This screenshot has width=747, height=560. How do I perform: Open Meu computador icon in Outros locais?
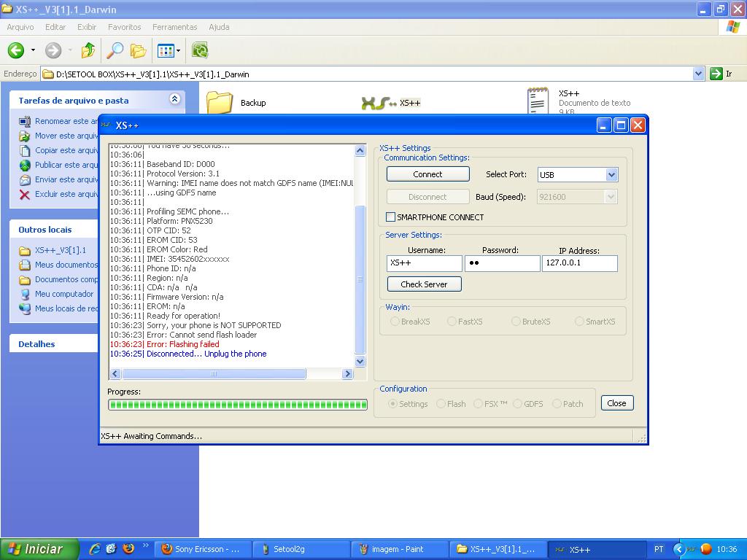click(25, 294)
